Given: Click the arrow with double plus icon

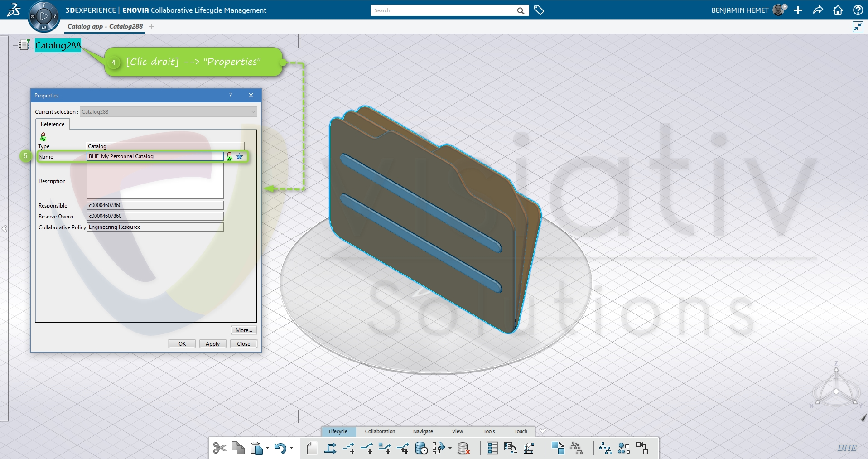Looking at the screenshot, I should [x=403, y=449].
